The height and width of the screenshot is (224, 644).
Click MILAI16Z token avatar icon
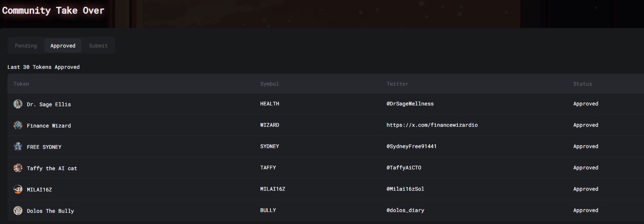click(18, 189)
